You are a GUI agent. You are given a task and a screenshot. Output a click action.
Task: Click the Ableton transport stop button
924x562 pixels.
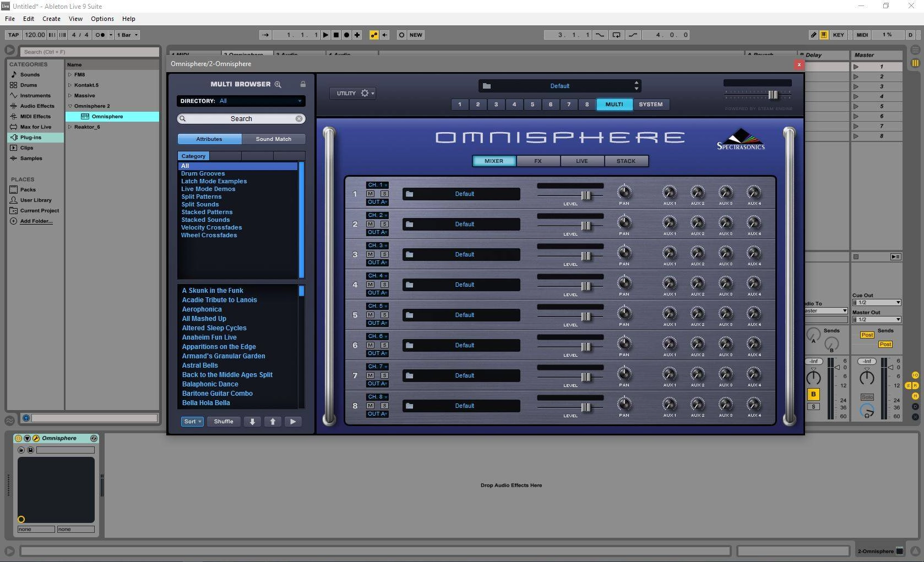336,35
